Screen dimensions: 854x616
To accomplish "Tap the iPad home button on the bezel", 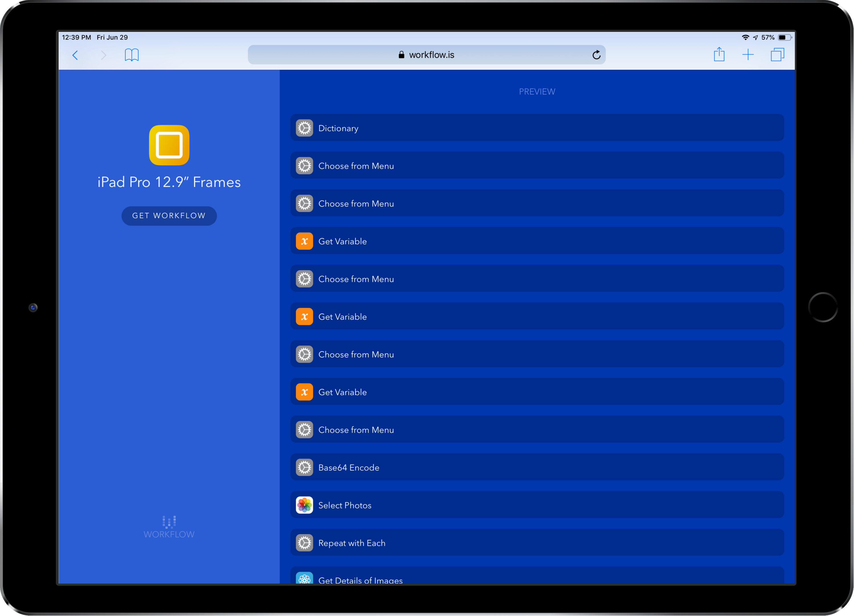I will [x=823, y=307].
